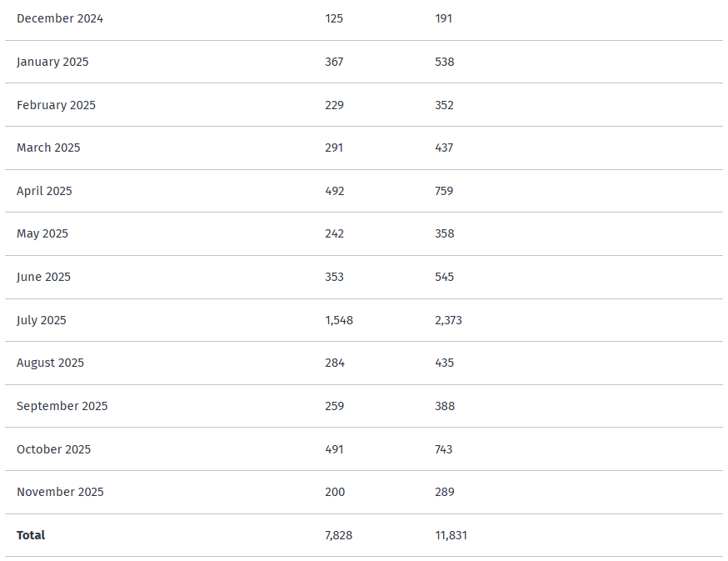The width and height of the screenshot is (728, 561).
Task: Select the August 2025 row label
Action: point(50,363)
